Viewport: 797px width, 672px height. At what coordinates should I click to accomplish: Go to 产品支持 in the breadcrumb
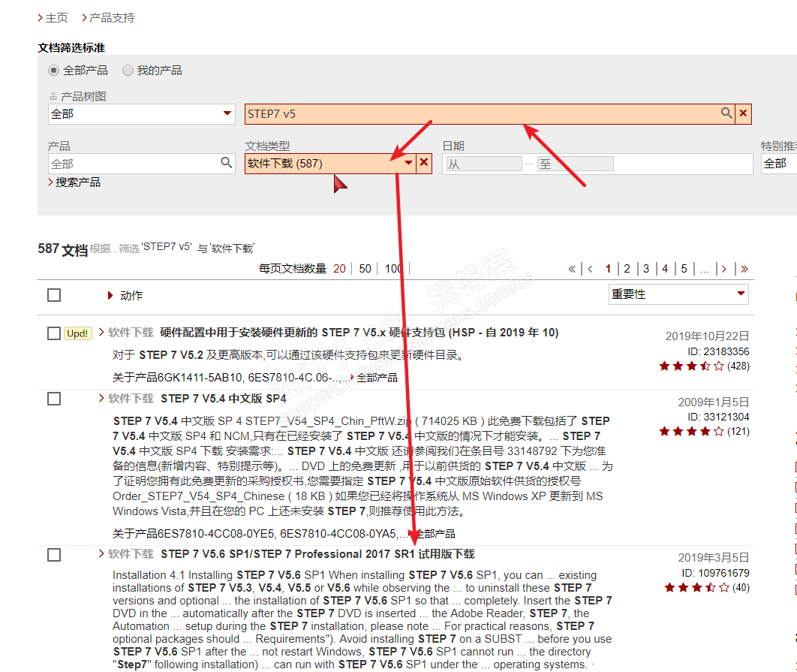(112, 18)
